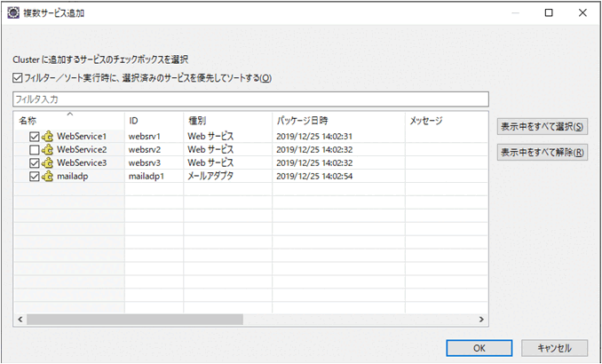The width and height of the screenshot is (602, 364).
Task: Click the フィルタ入力 filter field
Action: pos(250,99)
